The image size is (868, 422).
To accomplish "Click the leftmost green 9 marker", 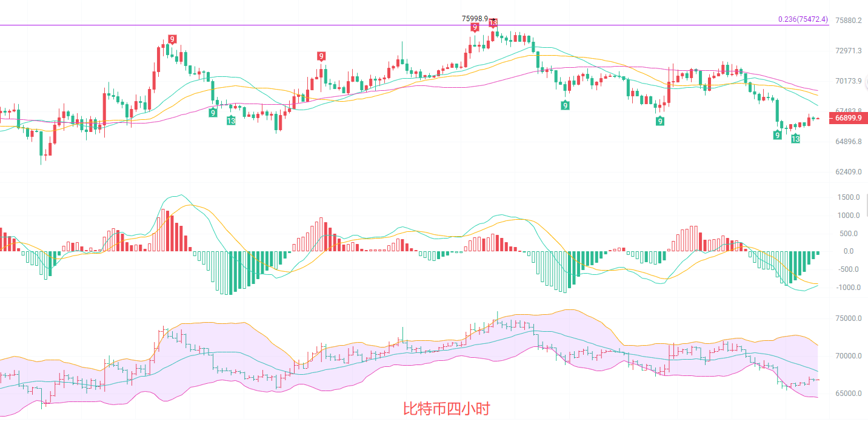I will pos(213,113).
